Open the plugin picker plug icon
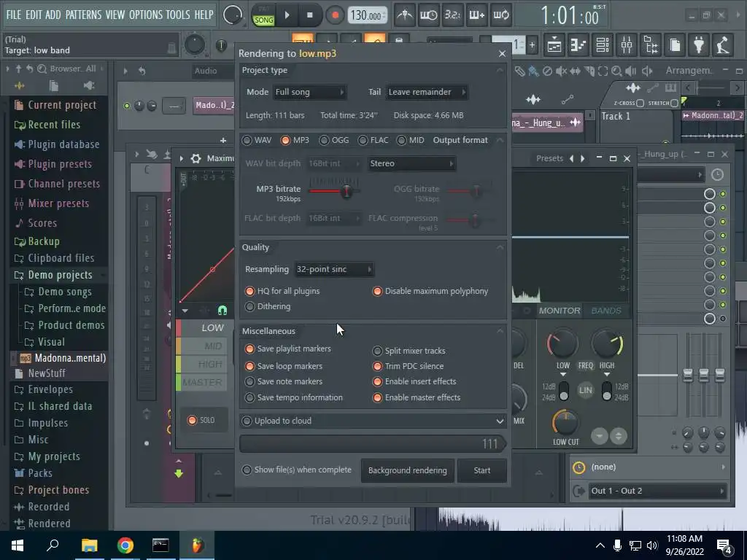This screenshot has width=747, height=560. pos(699,45)
